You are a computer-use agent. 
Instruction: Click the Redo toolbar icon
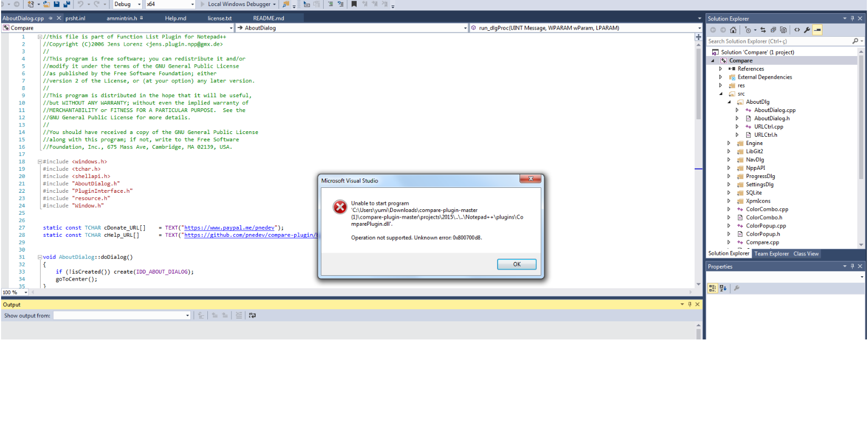tap(97, 4)
